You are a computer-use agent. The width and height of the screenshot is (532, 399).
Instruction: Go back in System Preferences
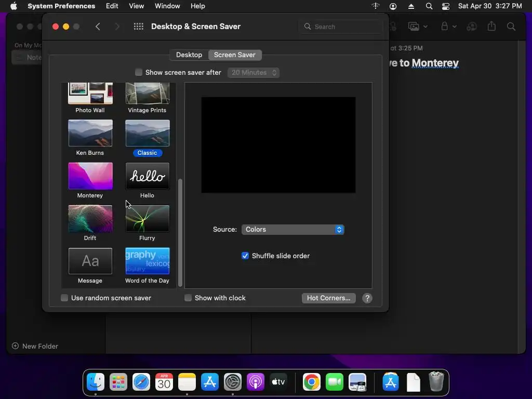(98, 26)
